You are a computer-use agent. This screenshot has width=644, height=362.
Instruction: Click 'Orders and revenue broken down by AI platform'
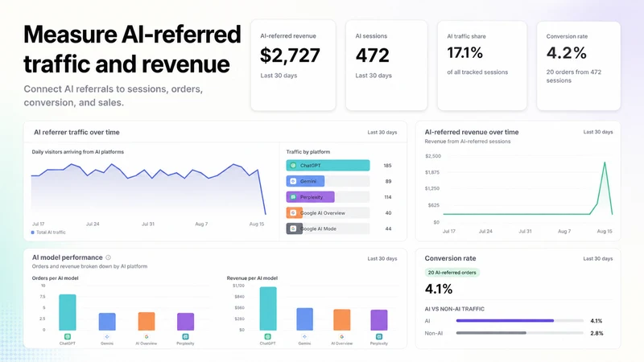pyautogui.click(x=89, y=266)
